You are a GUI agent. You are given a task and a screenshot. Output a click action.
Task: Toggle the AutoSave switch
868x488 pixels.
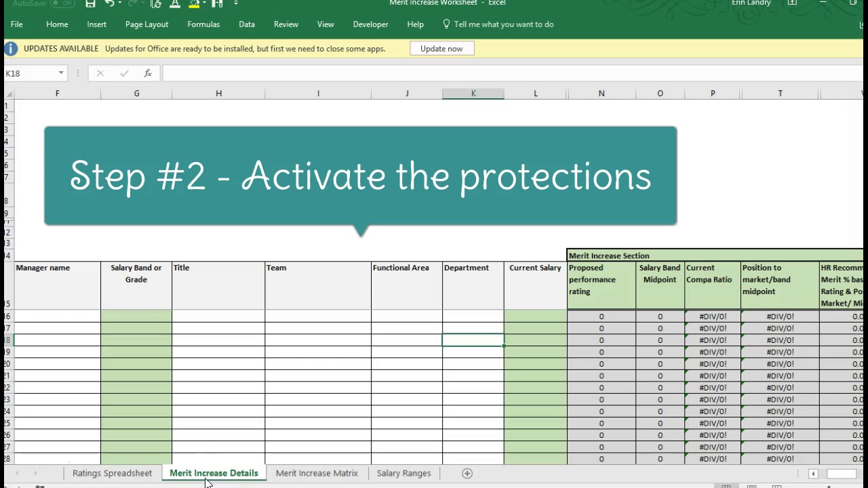click(x=63, y=3)
